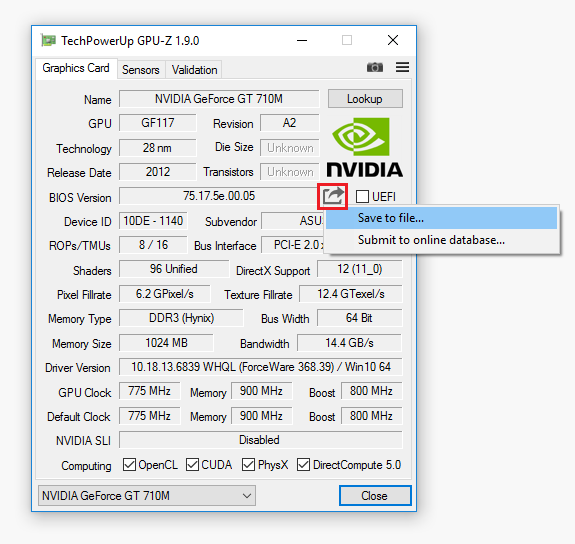Viewport: 575px width, 544px height.
Task: Toggle the DirectCompute 5.0 checkbox
Action: click(x=303, y=464)
